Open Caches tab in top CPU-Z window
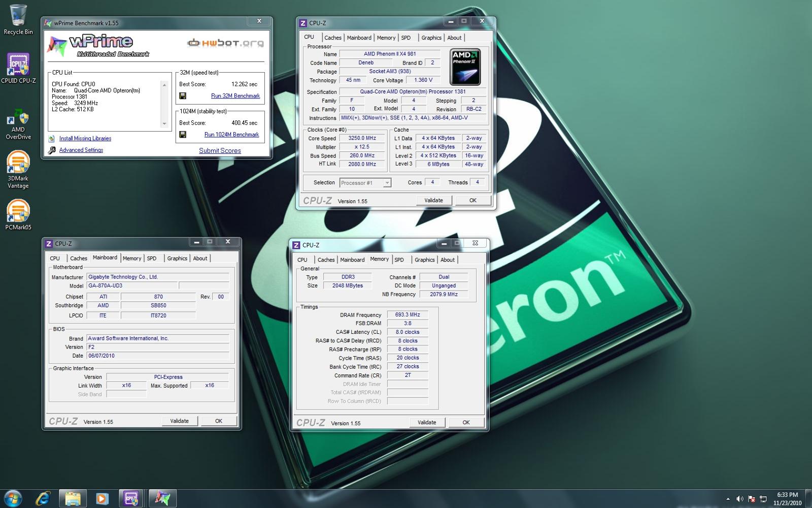This screenshot has height=508, width=812. click(333, 38)
